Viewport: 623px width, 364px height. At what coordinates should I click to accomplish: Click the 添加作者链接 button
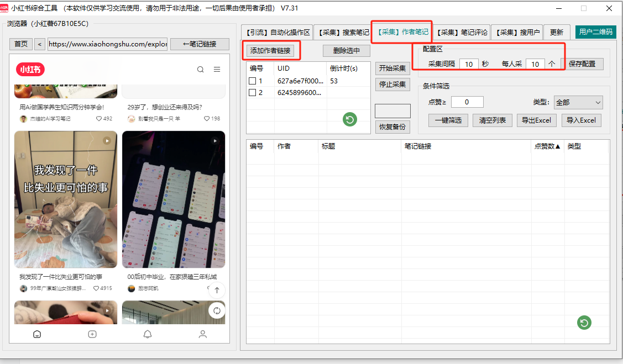tap(270, 51)
